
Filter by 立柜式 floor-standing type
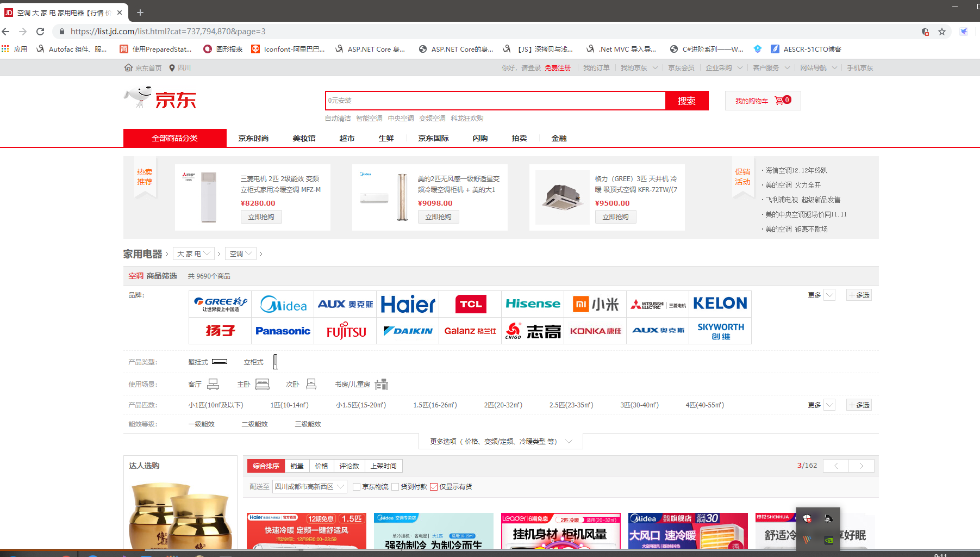tap(260, 362)
